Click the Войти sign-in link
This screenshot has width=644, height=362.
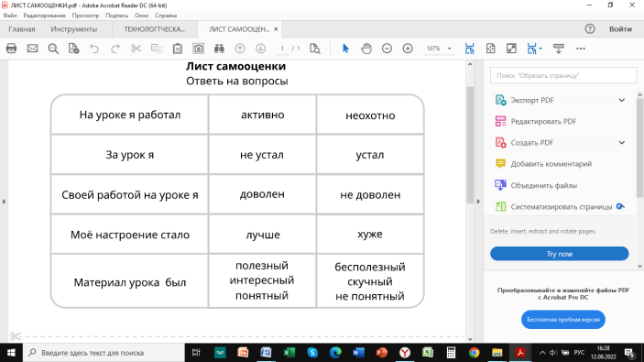click(x=620, y=28)
